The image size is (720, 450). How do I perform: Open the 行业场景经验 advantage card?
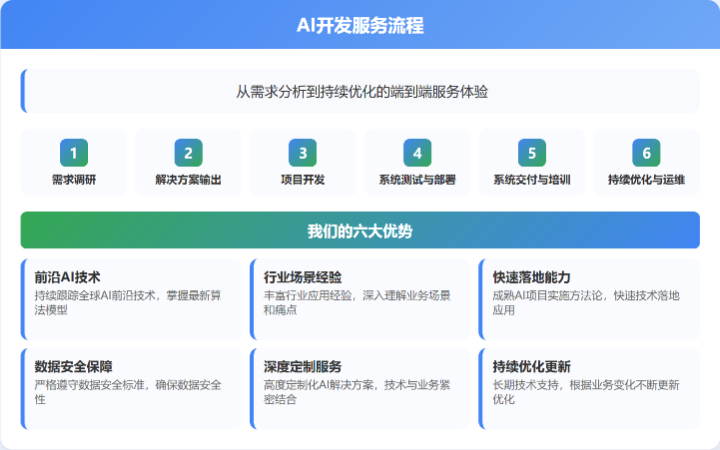pos(360,299)
